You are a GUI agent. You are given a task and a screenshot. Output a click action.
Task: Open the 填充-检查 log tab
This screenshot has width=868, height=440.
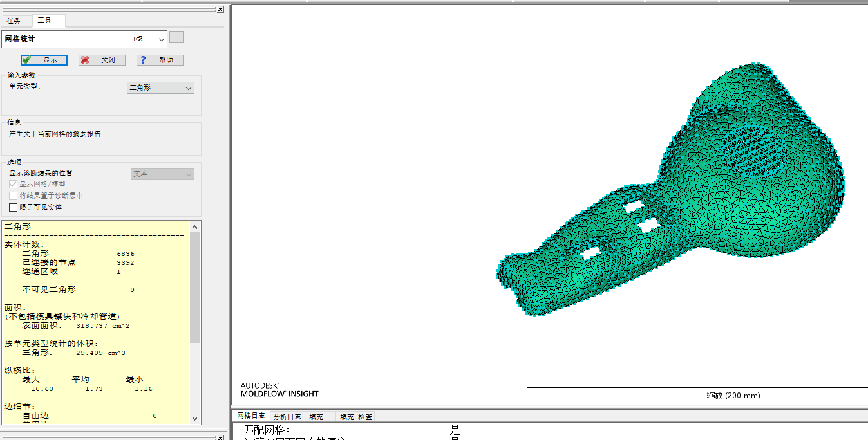pyautogui.click(x=355, y=417)
